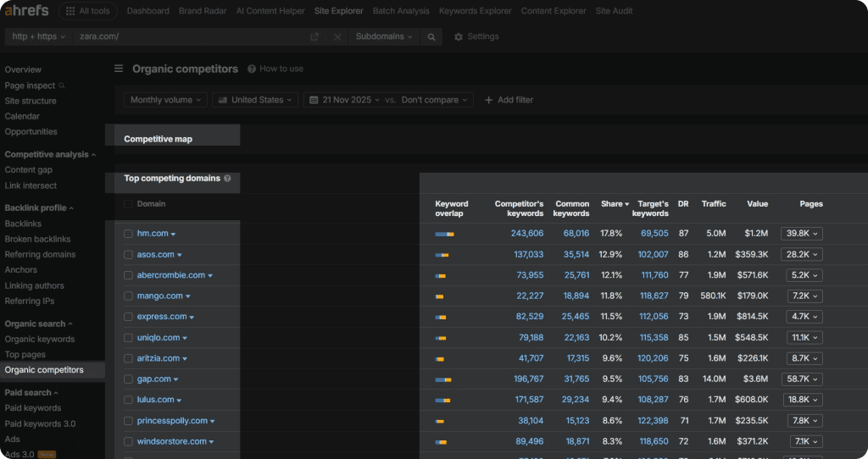Open the Subdomains mode dropdown
Image resolution: width=868 pixels, height=459 pixels.
[x=384, y=36]
